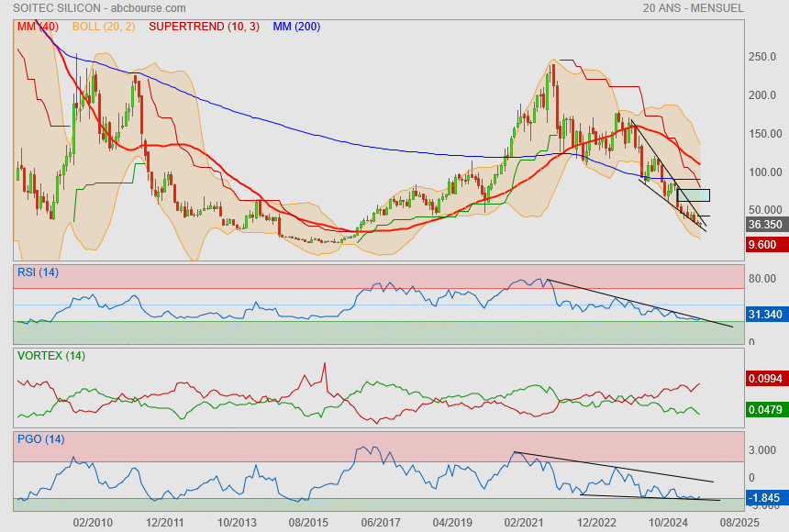Click the 36.350 current price tag
Image resolution: width=789 pixels, height=532 pixels.
pyautogui.click(x=764, y=225)
